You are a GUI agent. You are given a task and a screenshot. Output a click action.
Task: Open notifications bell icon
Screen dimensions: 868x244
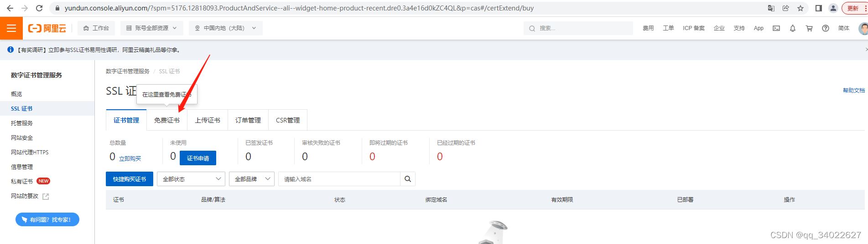(793, 28)
